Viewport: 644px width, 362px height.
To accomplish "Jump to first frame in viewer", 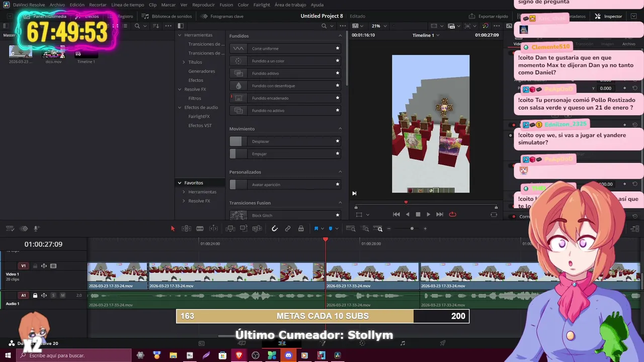I will [396, 214].
